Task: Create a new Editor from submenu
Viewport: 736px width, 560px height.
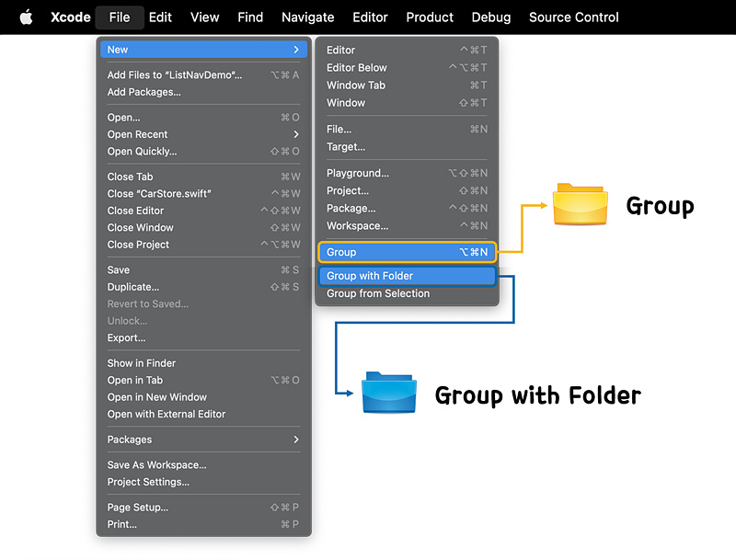Action: [407, 50]
